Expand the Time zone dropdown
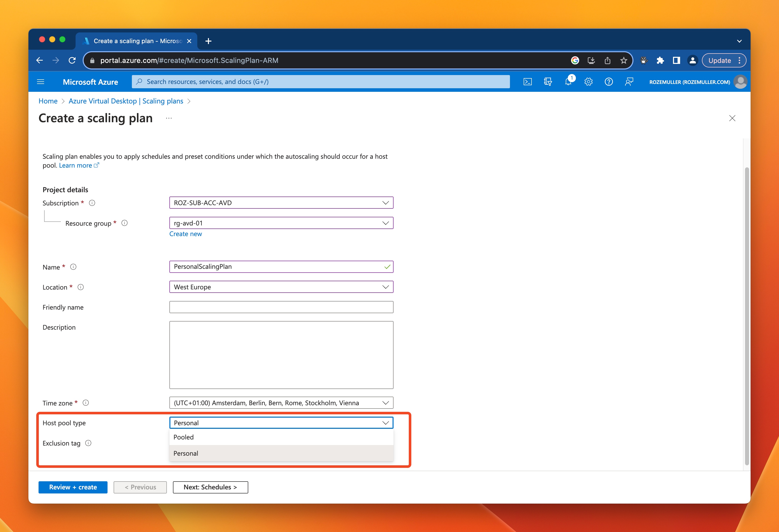The width and height of the screenshot is (779, 532). (281, 403)
